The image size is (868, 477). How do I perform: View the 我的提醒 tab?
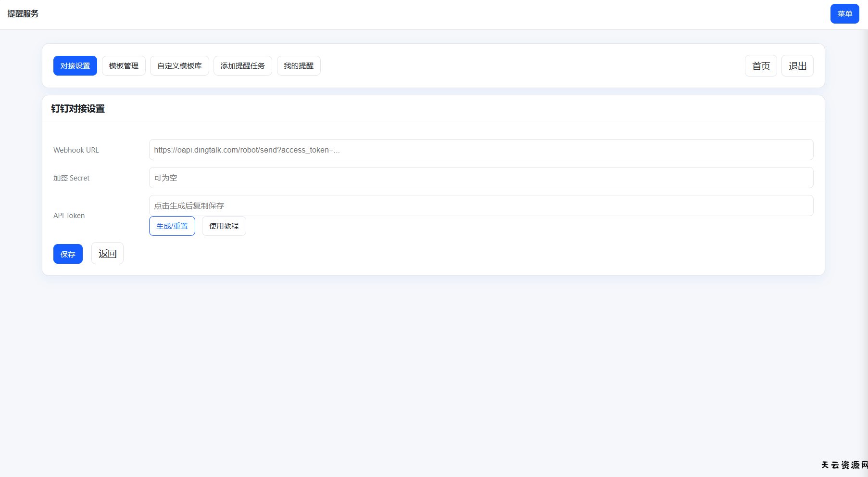click(x=299, y=66)
